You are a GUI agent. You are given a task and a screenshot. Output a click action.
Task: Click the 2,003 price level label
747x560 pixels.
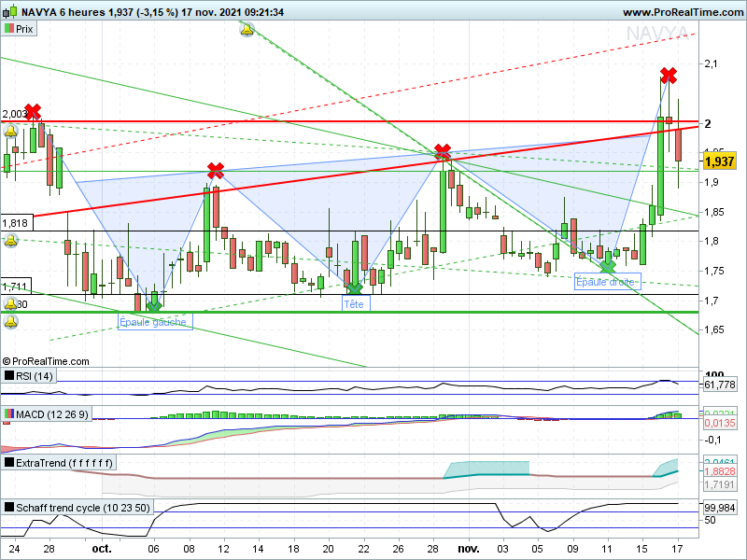14,114
